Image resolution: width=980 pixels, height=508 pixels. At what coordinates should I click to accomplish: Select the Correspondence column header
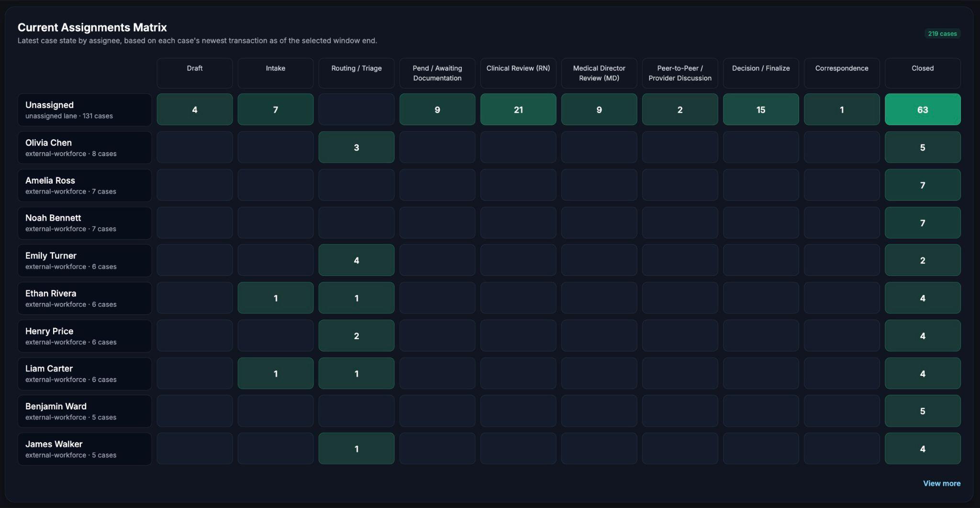pyautogui.click(x=842, y=73)
